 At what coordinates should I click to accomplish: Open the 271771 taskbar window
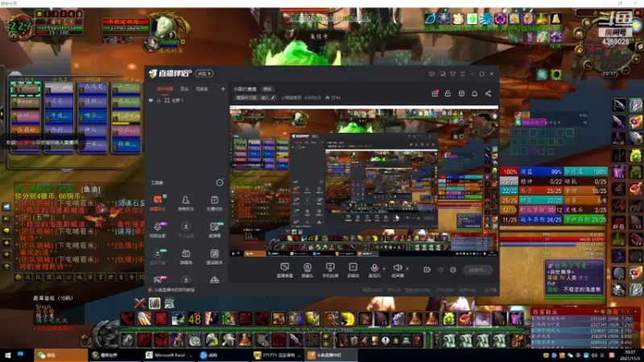pyautogui.click(x=278, y=355)
